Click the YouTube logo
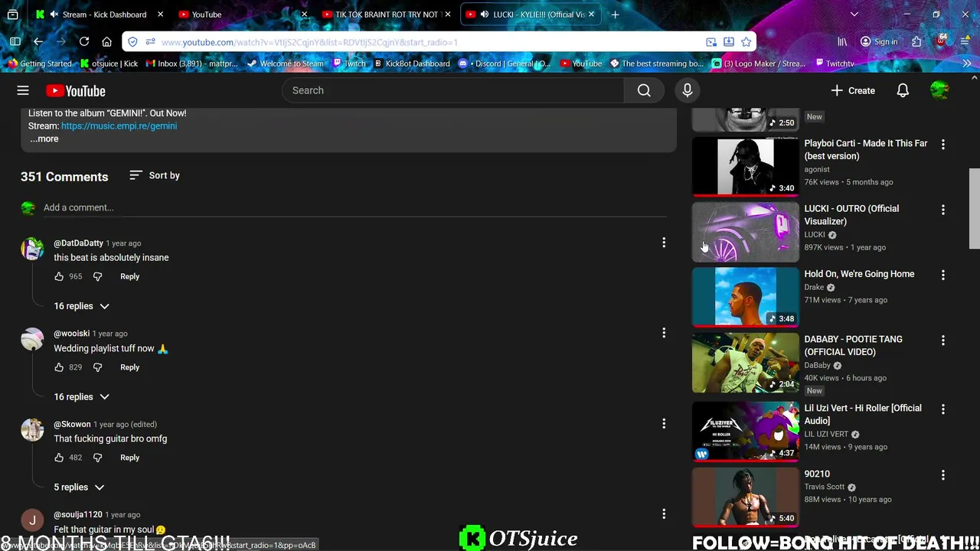 pos(75,90)
